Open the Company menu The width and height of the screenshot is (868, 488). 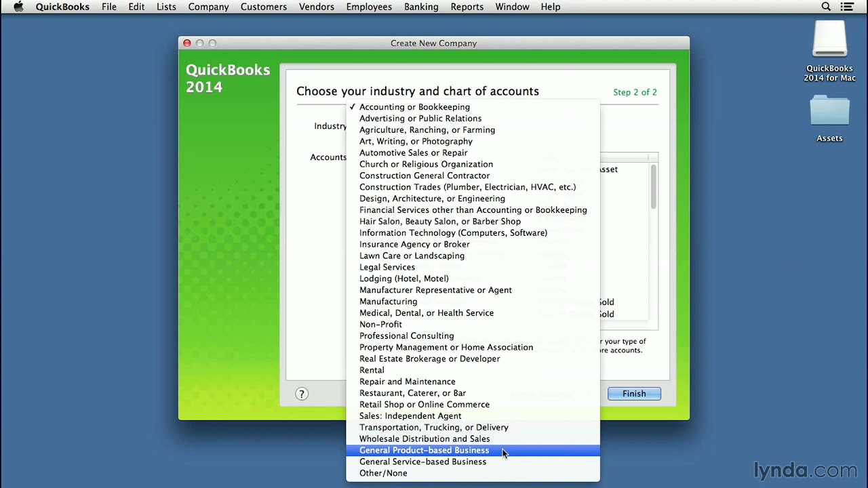pyautogui.click(x=208, y=7)
